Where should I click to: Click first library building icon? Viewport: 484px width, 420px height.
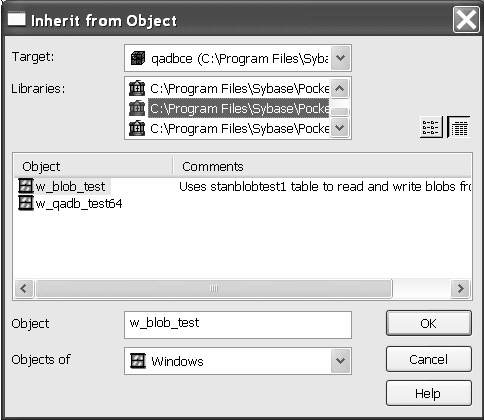point(137,88)
